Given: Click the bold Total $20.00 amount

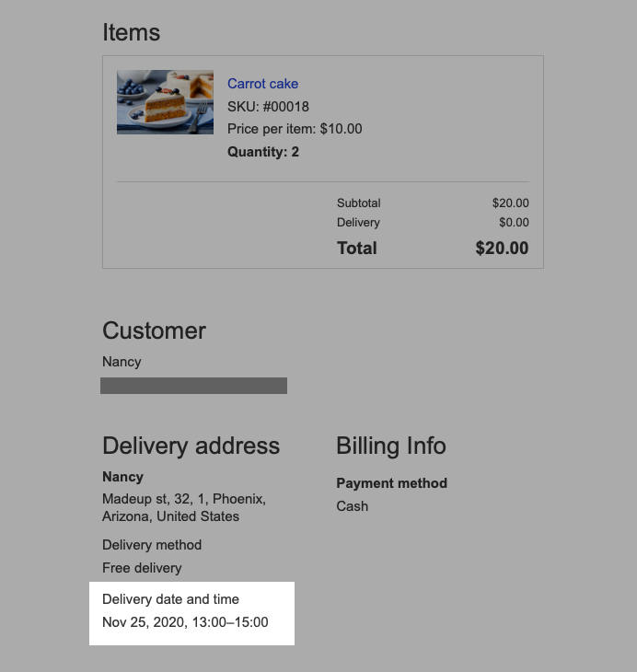Looking at the screenshot, I should click(x=502, y=249).
